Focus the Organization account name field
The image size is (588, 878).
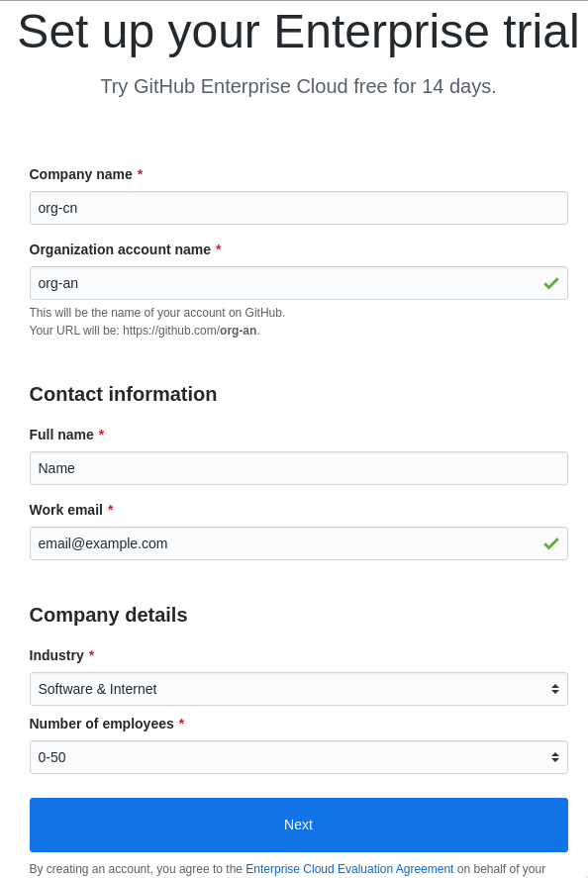299,283
